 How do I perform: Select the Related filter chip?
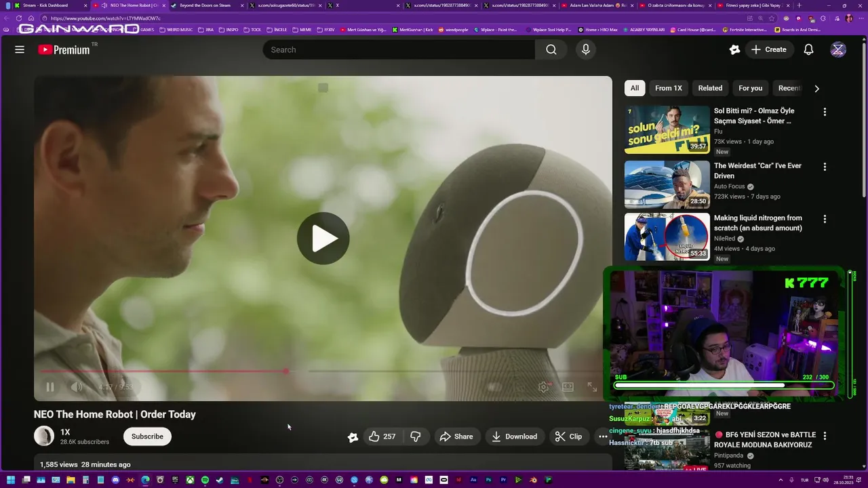[x=710, y=88]
